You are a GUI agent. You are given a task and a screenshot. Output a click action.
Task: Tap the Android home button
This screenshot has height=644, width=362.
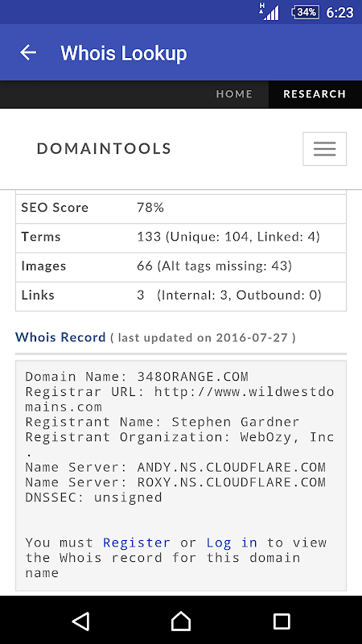181,621
